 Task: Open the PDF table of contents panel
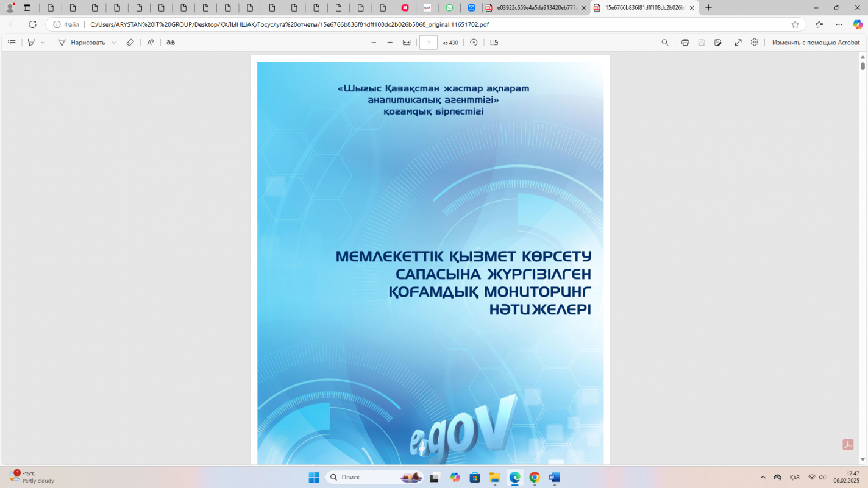click(x=12, y=43)
